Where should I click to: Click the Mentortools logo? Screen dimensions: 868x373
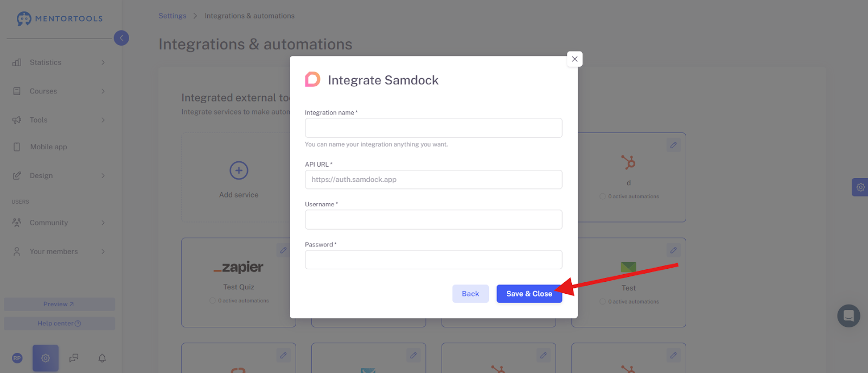click(60, 18)
